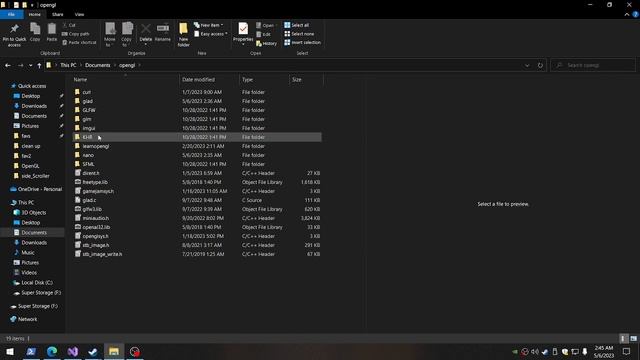The height and width of the screenshot is (360, 640).
Task: Collapse the ribbon with chevron
Action: tap(627, 14)
